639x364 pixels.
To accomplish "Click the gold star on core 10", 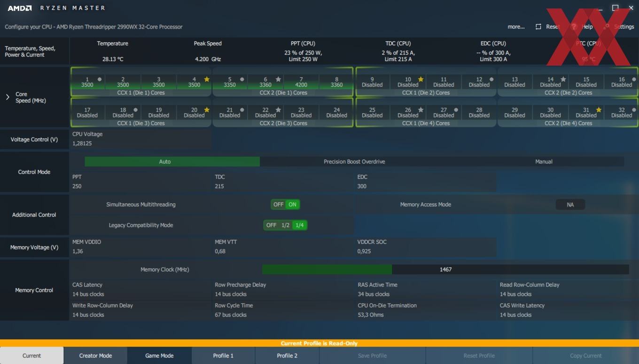I will click(421, 79).
